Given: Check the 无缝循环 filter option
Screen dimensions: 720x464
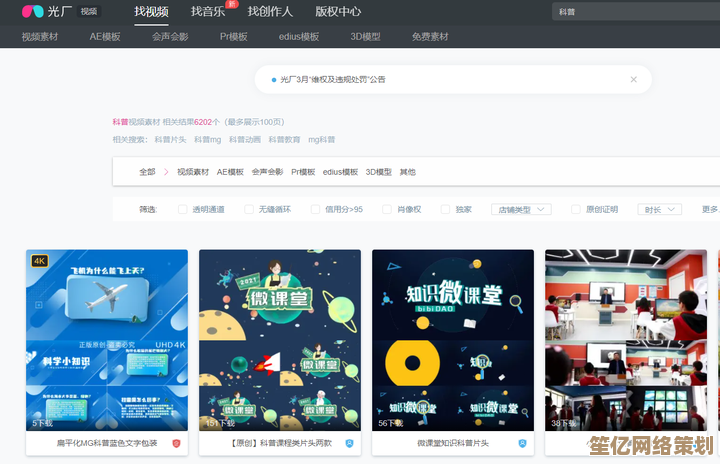Looking at the screenshot, I should click(249, 210).
